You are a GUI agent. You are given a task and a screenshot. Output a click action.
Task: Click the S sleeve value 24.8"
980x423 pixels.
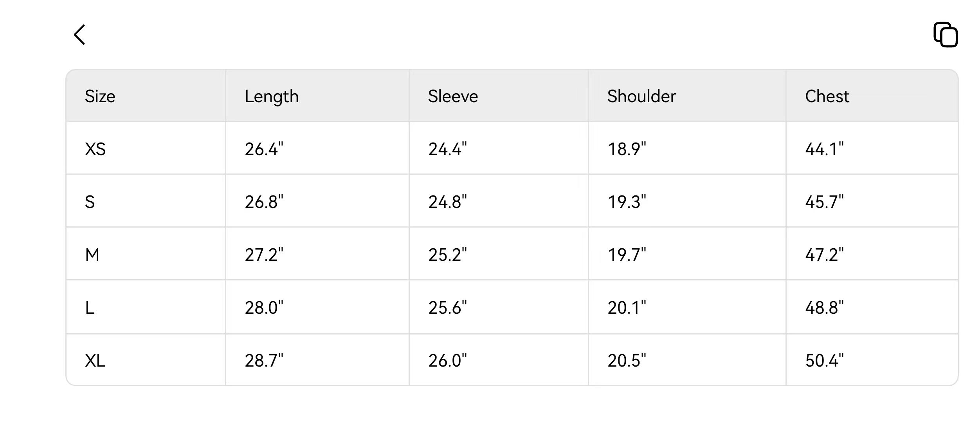[447, 202]
